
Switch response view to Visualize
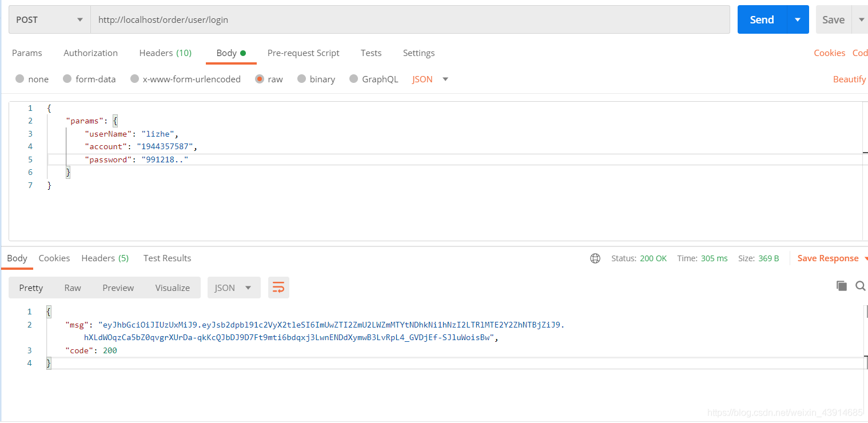tap(173, 288)
